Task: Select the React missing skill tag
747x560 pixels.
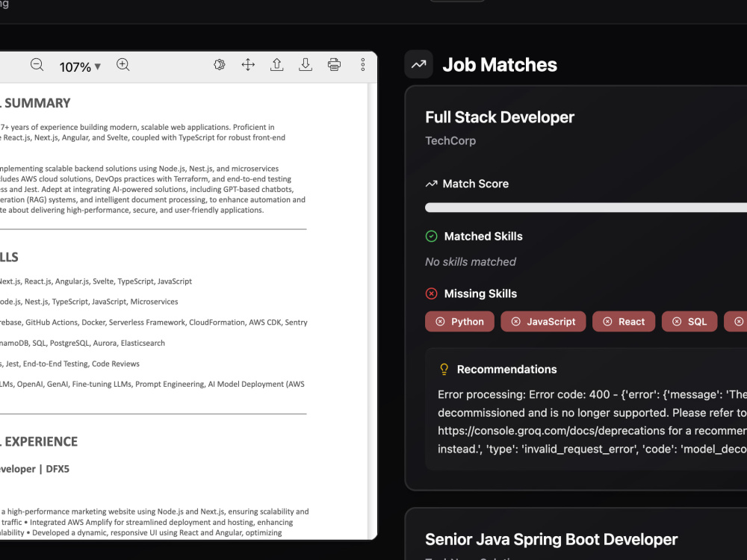Action: click(624, 321)
